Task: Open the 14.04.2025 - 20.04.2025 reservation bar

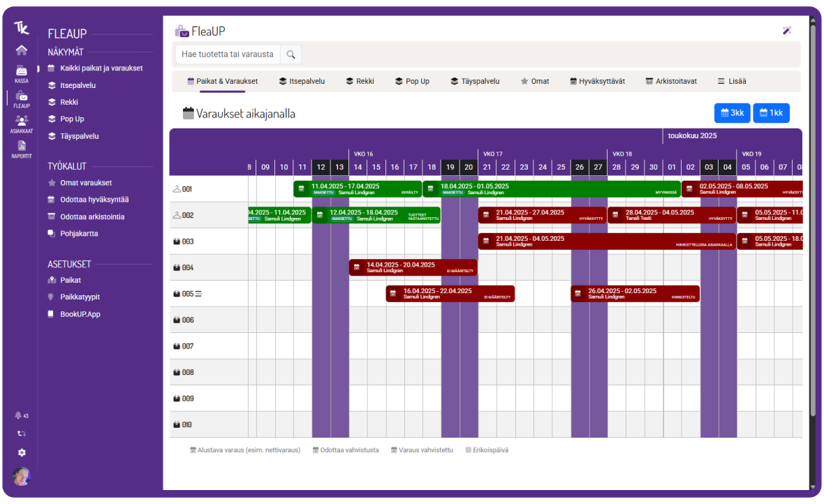Action: pos(413,267)
